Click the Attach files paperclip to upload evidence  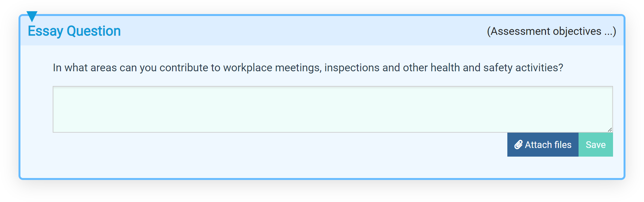(x=519, y=144)
